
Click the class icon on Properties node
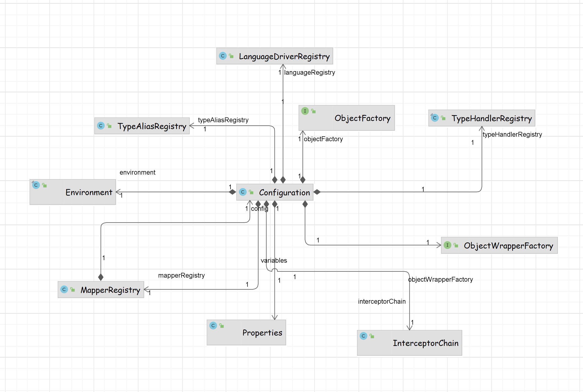(x=213, y=325)
